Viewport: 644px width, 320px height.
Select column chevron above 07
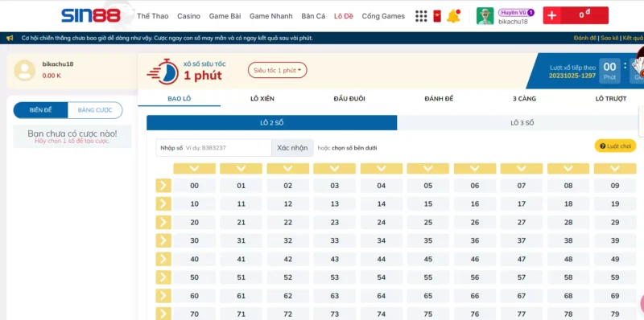[522, 169]
